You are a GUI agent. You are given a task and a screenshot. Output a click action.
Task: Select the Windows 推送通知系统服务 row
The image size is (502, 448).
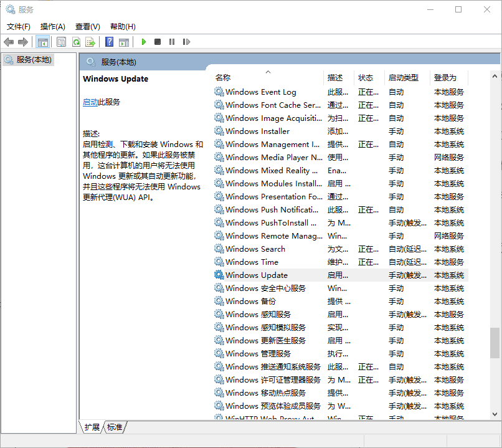[x=340, y=366]
